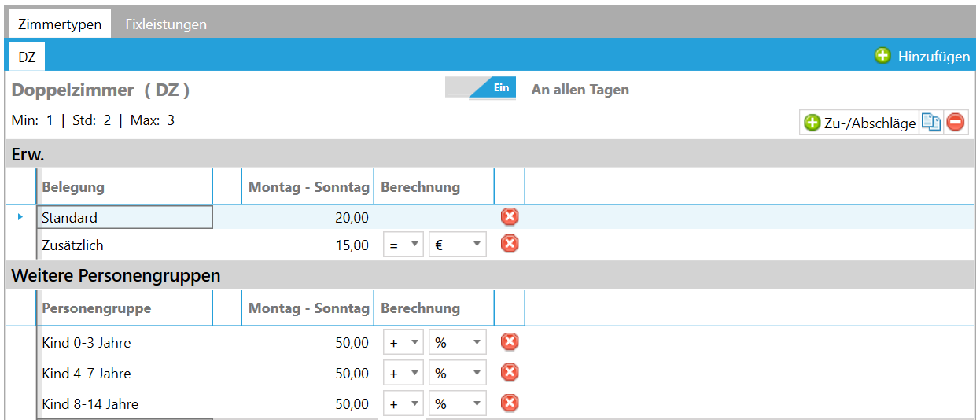Select the Kind 8-14 Jahre label
Viewport: 980px width, 420px height.
pos(90,403)
